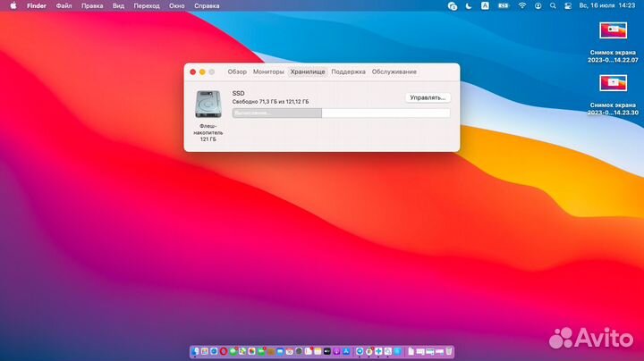Switch to the Обзор tab
644x361 pixels.
(237, 71)
